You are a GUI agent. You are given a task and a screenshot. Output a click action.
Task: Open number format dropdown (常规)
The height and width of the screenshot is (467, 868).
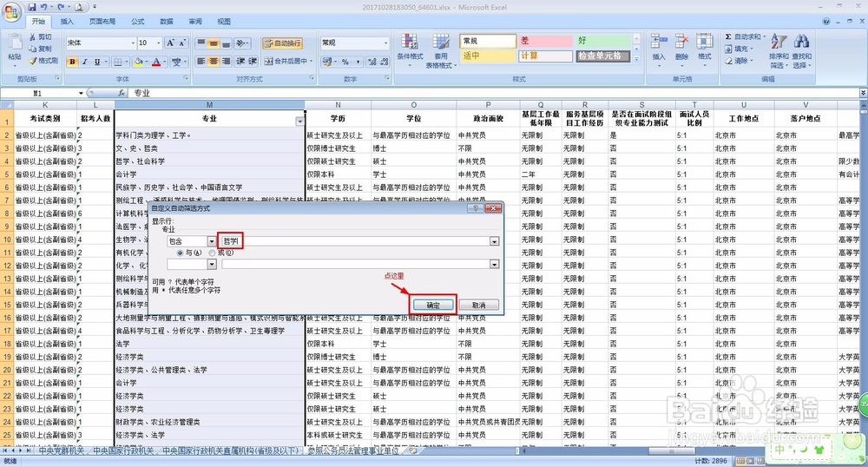[x=386, y=43]
